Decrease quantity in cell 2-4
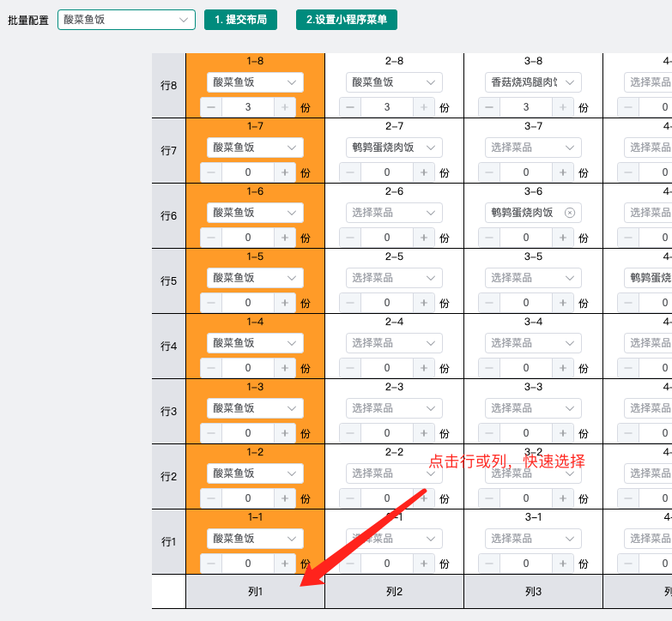This screenshot has height=621, width=672. click(350, 367)
